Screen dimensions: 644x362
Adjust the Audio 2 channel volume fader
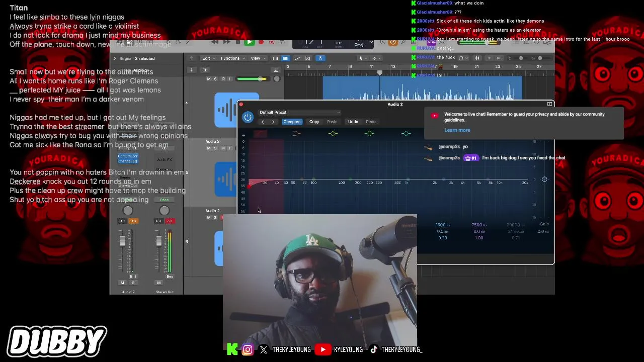[x=122, y=242]
